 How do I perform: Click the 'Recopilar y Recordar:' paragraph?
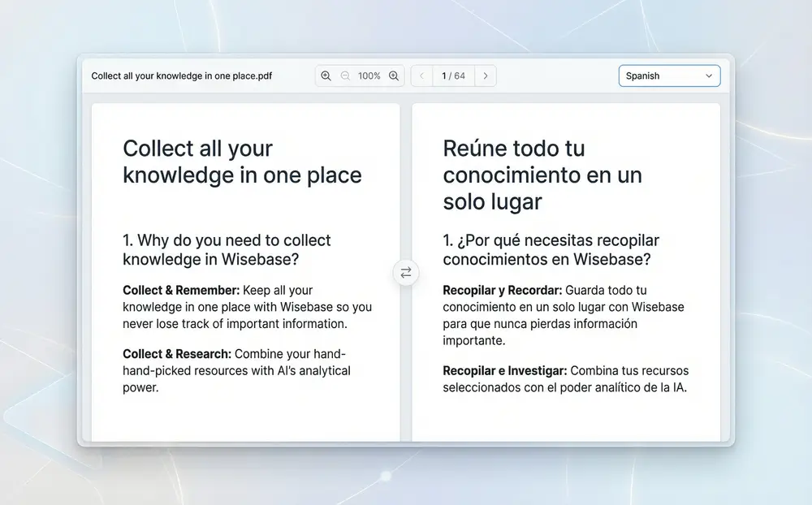[564, 316]
